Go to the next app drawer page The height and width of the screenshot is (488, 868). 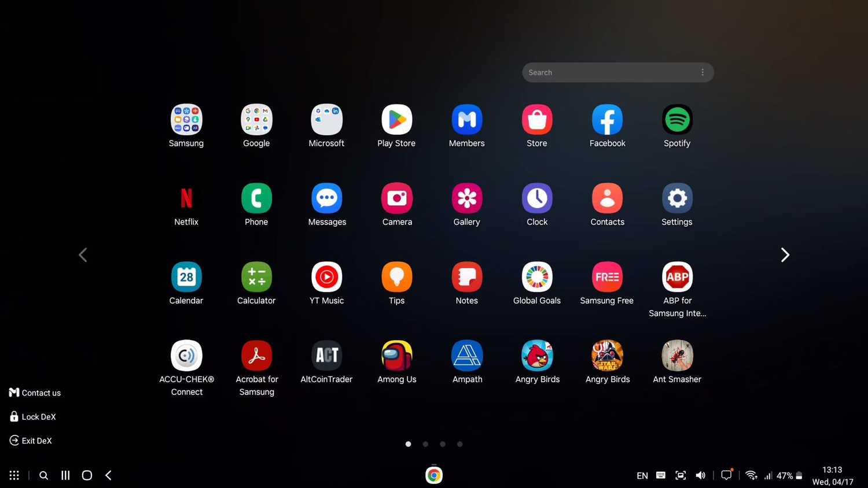(785, 254)
